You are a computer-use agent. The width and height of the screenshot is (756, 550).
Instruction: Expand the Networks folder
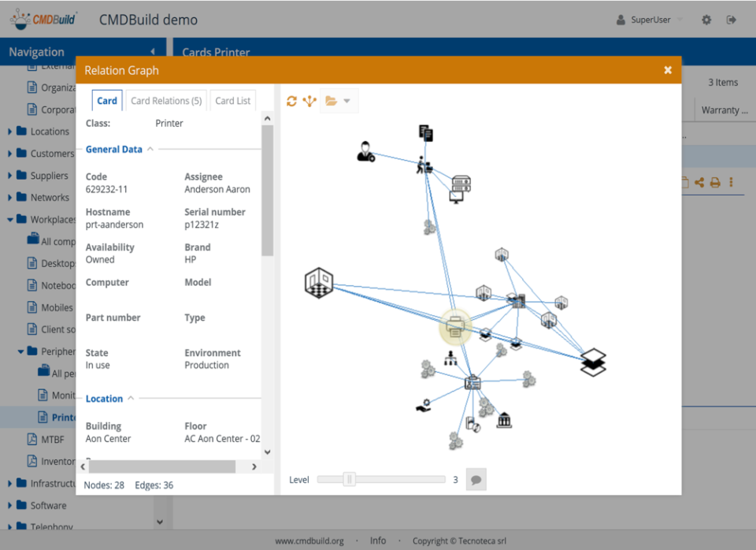click(9, 197)
